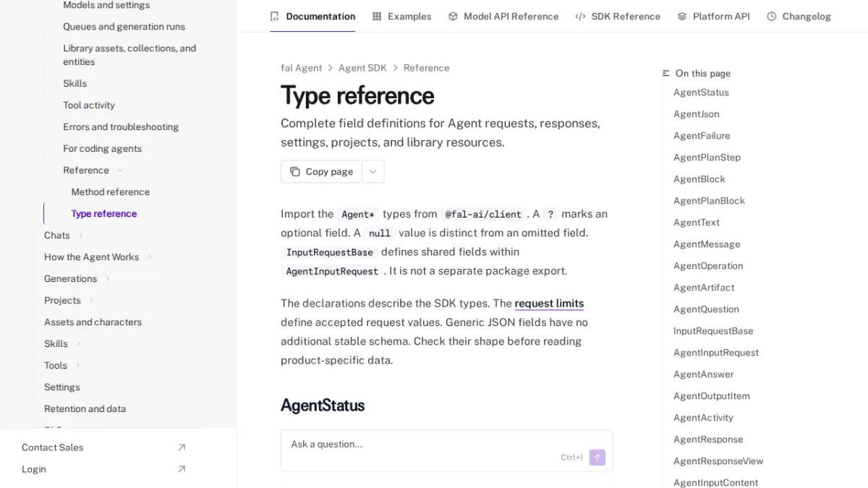
Task: Open Assets and characters sidebar item
Action: coord(93,322)
